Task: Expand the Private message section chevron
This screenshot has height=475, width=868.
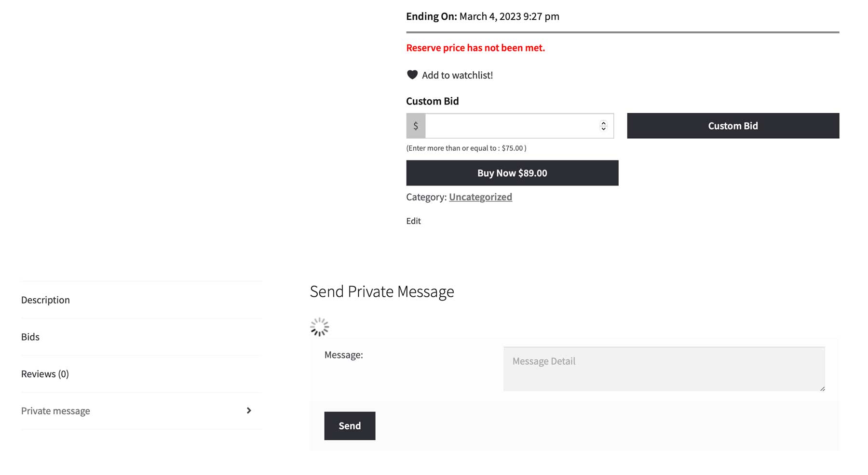Action: point(249,410)
